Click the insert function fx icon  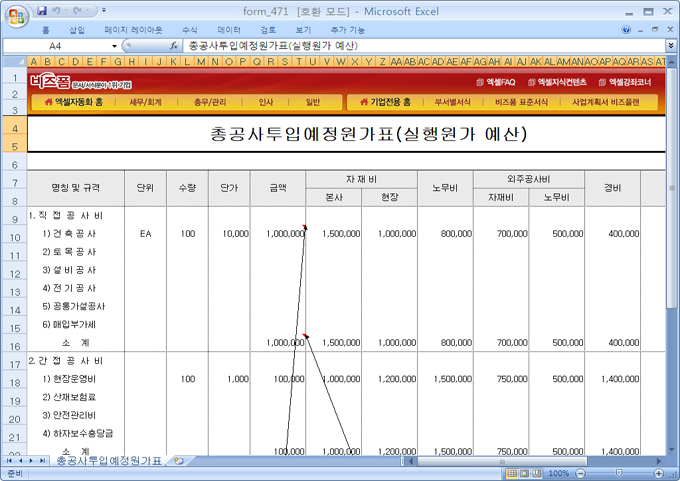[174, 46]
